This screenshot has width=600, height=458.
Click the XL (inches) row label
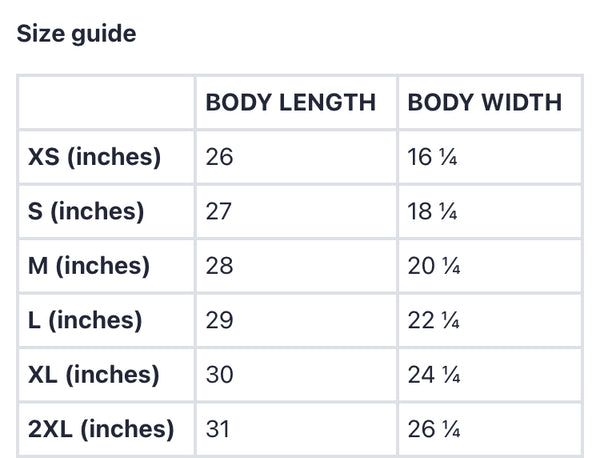pyautogui.click(x=94, y=375)
